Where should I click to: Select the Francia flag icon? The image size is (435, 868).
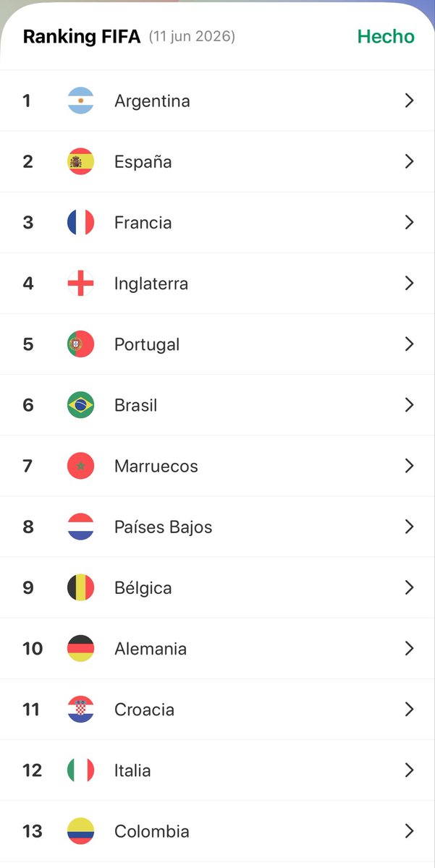[80, 222]
